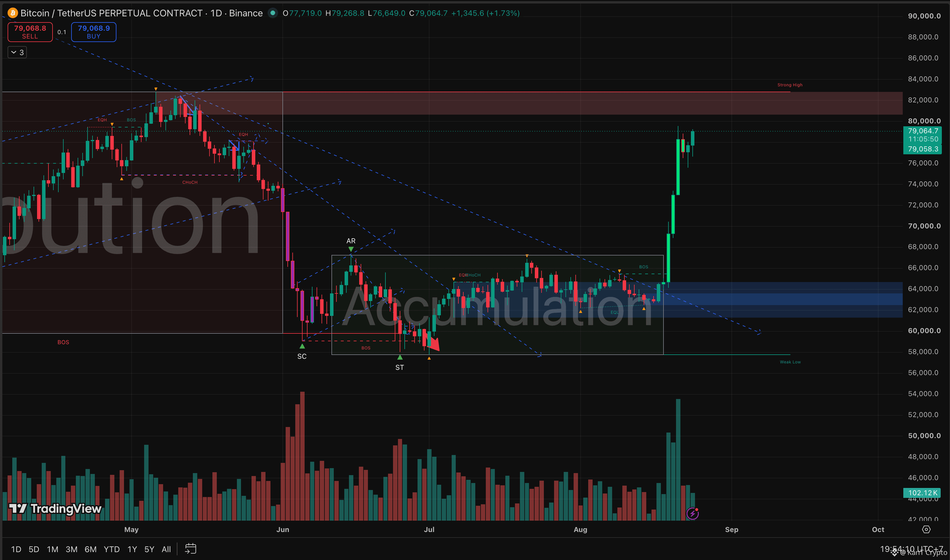950x560 pixels.
Task: Click the 90,000.0 price axis label
Action: point(924,16)
